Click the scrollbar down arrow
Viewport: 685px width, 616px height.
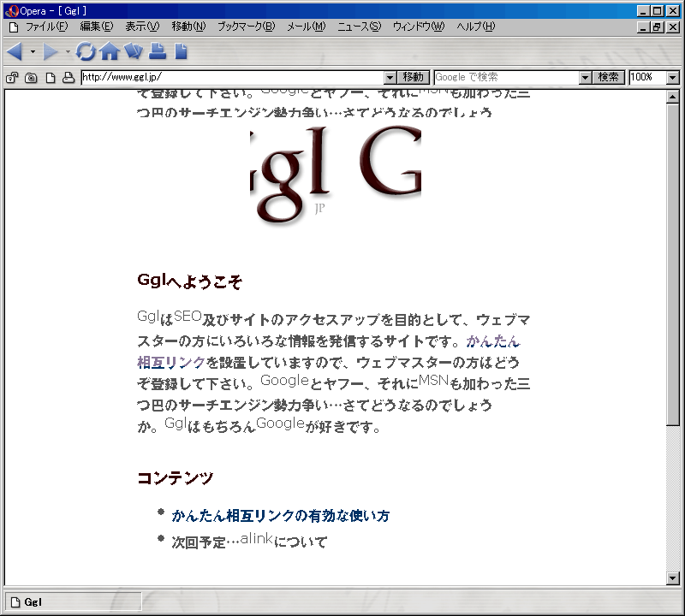673,579
